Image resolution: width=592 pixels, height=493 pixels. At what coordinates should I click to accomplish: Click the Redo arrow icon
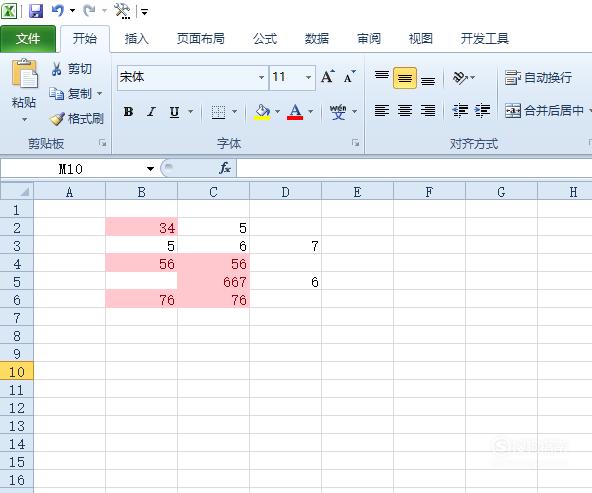tap(89, 11)
